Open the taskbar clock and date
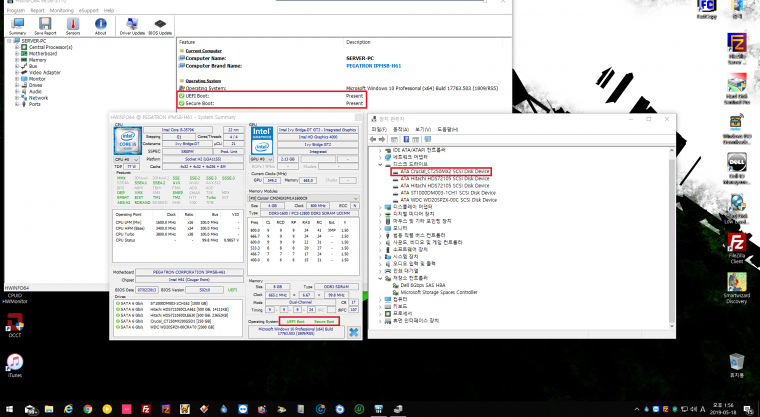Image resolution: width=760 pixels, height=417 pixels. click(722, 409)
